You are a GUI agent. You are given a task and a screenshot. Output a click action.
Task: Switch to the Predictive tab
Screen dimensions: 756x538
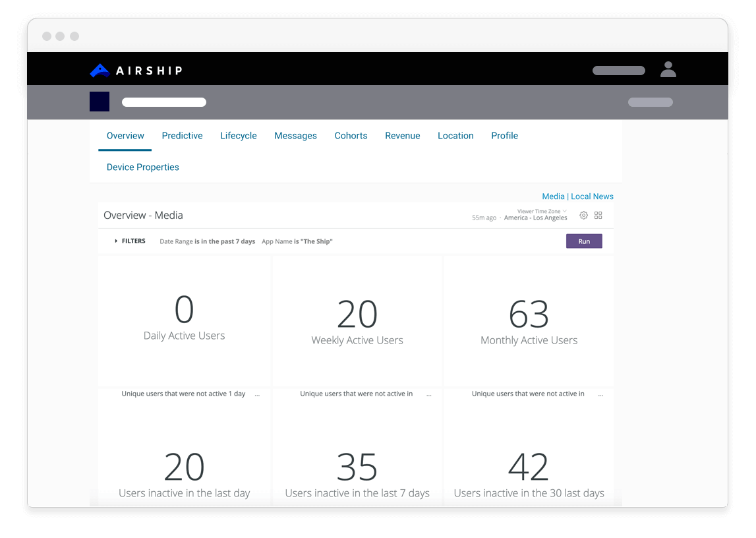click(x=182, y=136)
